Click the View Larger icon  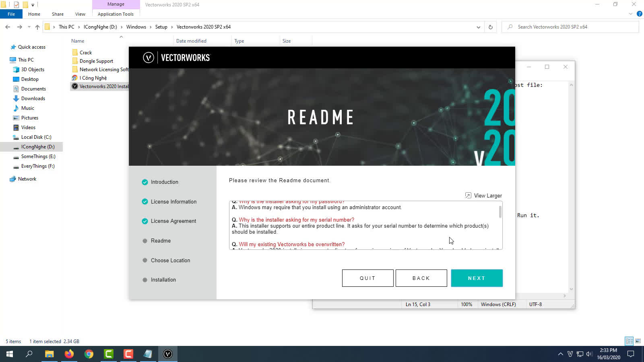coord(468,195)
